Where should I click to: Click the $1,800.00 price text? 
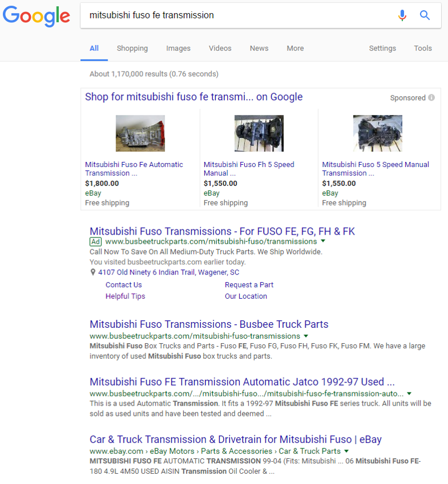102,183
